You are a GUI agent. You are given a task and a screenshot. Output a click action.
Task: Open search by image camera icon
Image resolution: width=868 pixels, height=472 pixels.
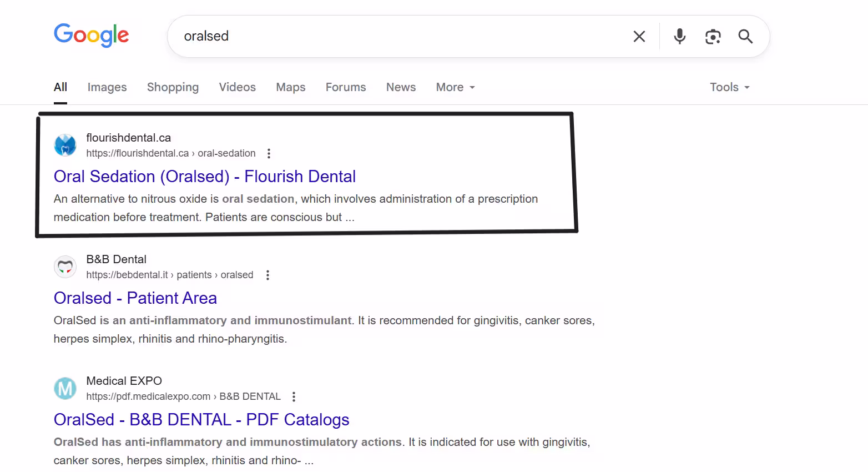tap(713, 37)
